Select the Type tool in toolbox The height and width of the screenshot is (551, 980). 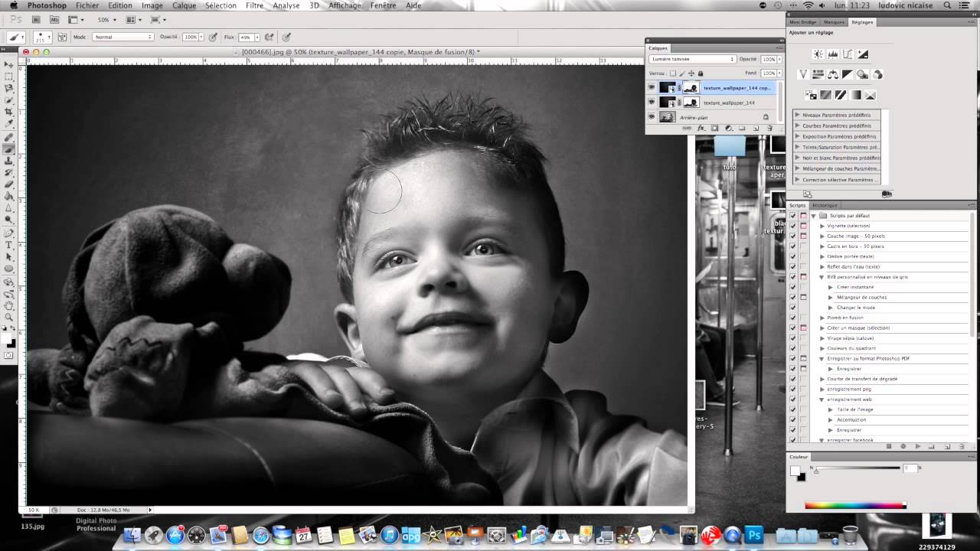[x=10, y=245]
